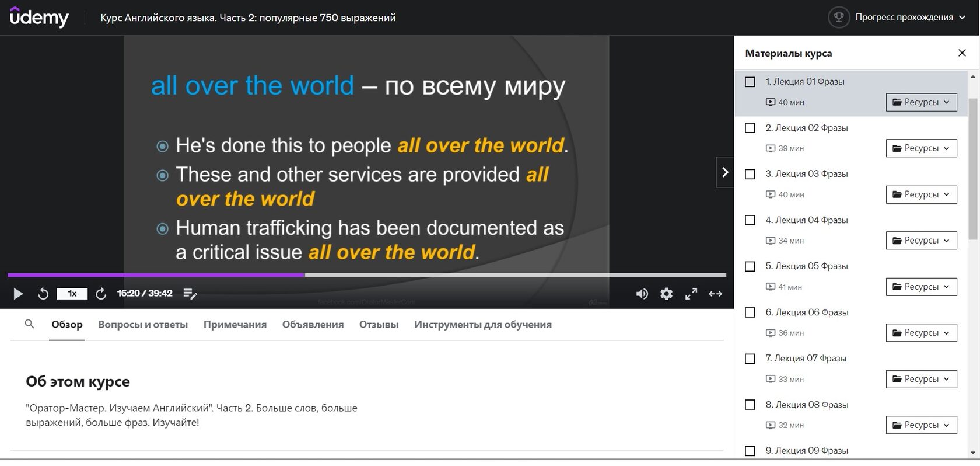Open Инструменты для обучения tab
The width and height of the screenshot is (980, 466).
[x=483, y=325]
